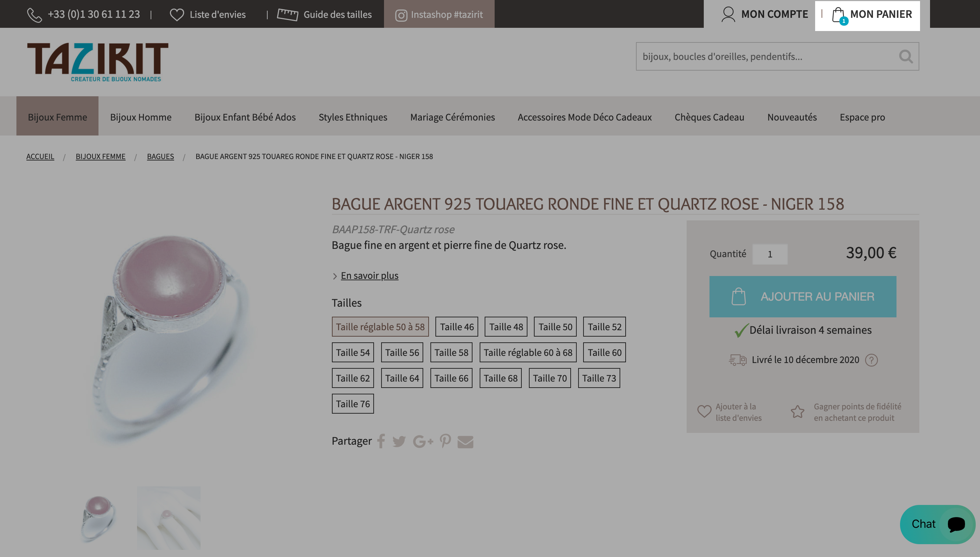Screen dimensions: 980x557
Task: Open the Nouveautés menu item
Action: point(792,117)
